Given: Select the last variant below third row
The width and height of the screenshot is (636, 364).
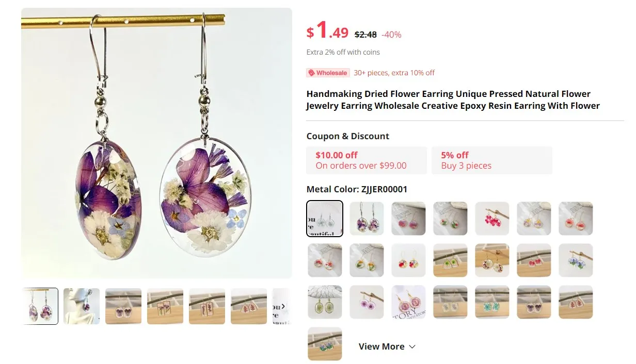Looking at the screenshot, I should click(x=325, y=344).
